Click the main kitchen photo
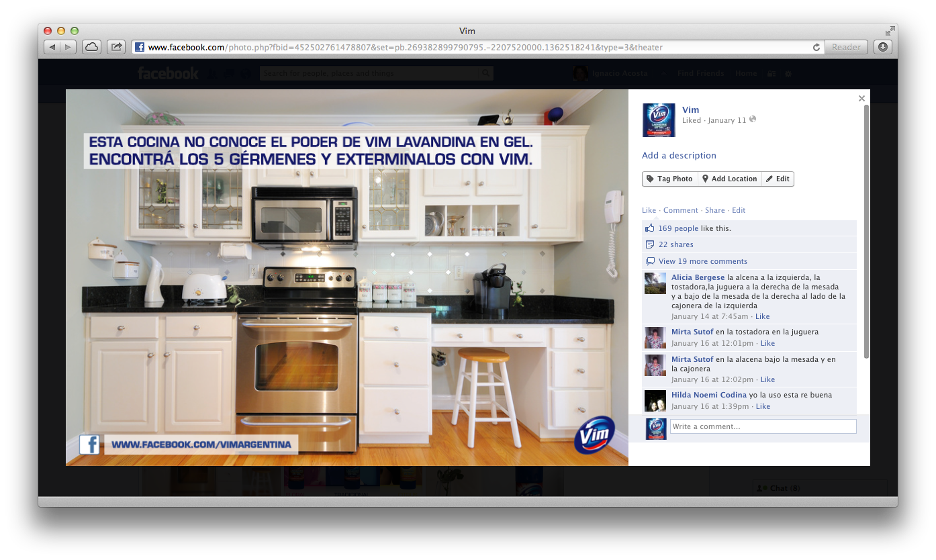The width and height of the screenshot is (936, 560). coord(347,277)
